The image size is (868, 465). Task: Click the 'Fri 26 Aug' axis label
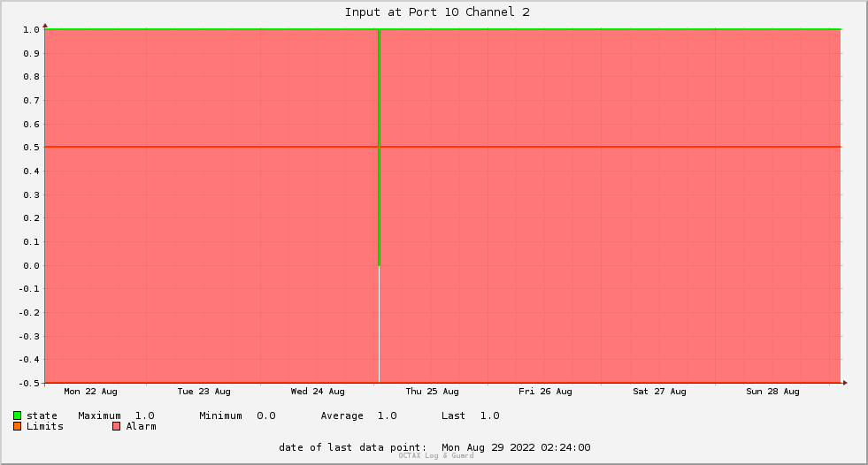[545, 392]
